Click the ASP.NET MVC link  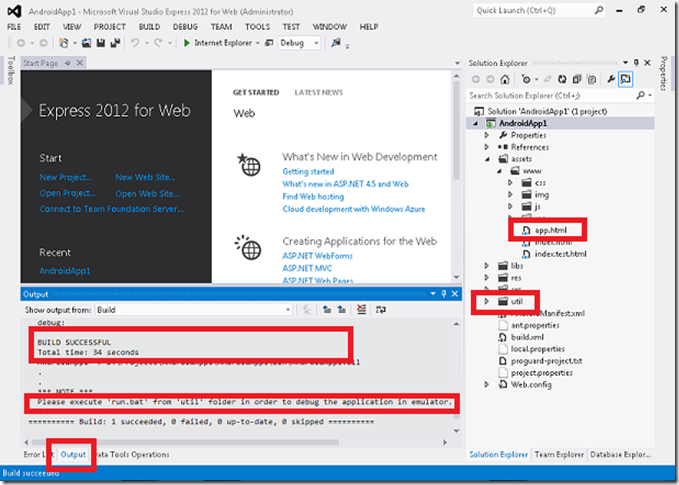click(307, 268)
